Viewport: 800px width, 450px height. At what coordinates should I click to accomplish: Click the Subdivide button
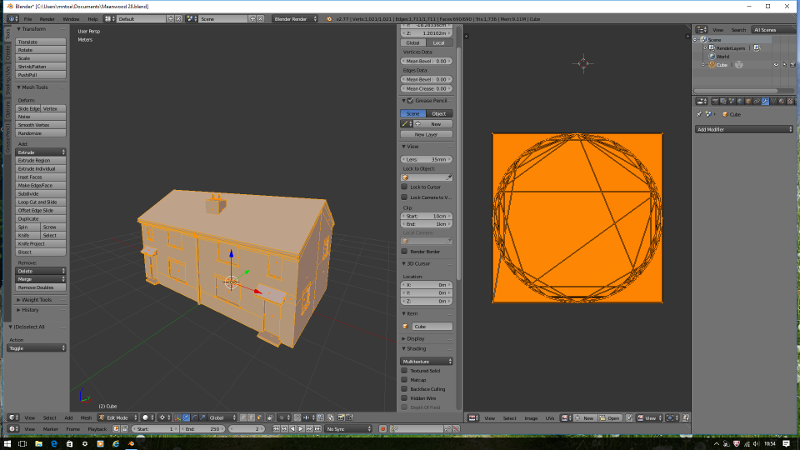pos(41,194)
